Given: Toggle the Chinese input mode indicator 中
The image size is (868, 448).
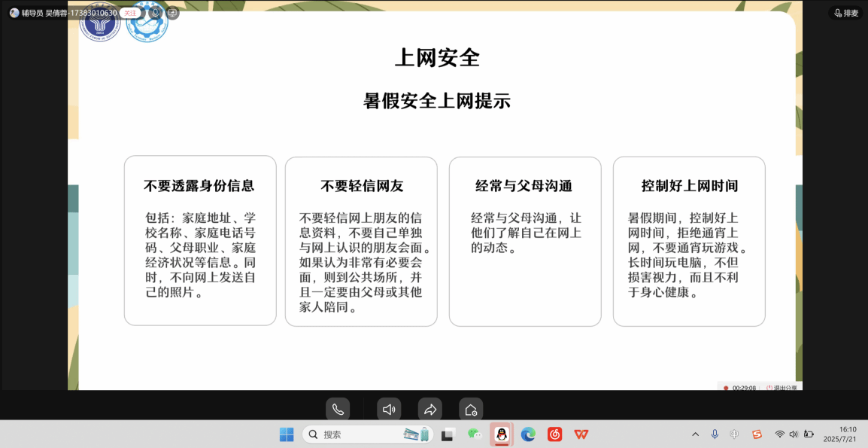Looking at the screenshot, I should (x=735, y=434).
